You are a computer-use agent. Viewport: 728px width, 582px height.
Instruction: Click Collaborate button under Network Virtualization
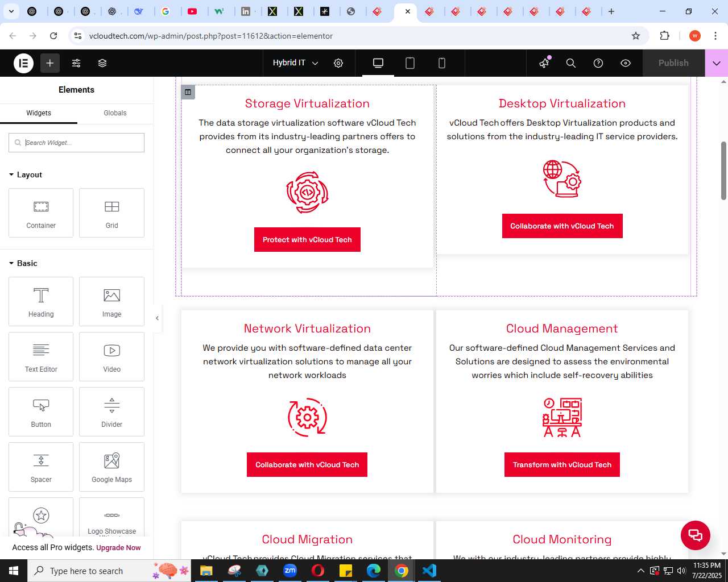tap(307, 464)
